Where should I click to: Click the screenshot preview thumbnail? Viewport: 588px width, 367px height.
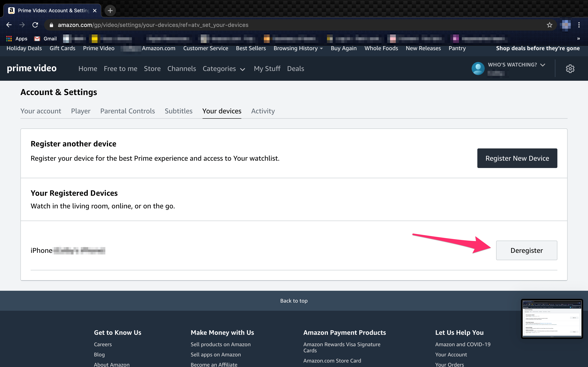(551, 319)
